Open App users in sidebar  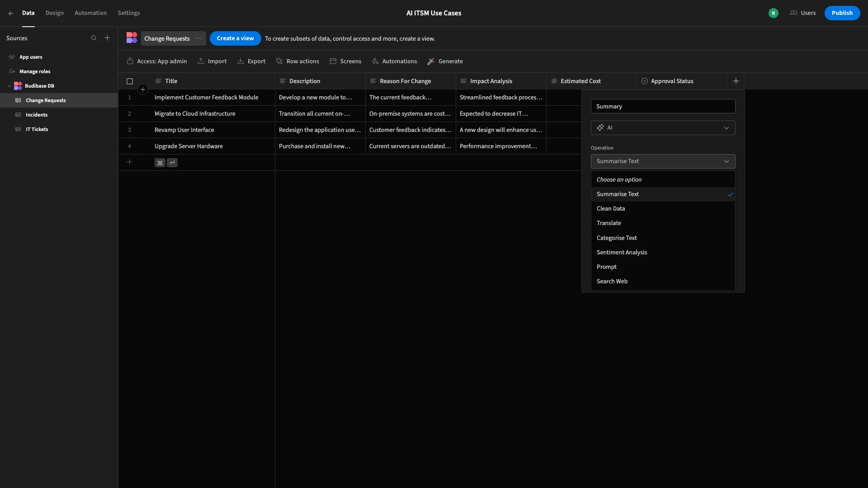coord(59,57)
